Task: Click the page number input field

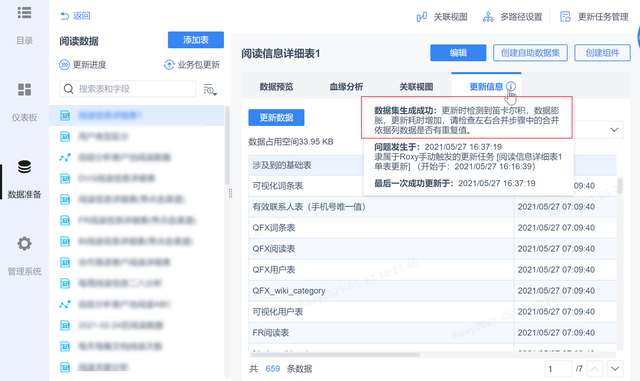Action: [558, 369]
